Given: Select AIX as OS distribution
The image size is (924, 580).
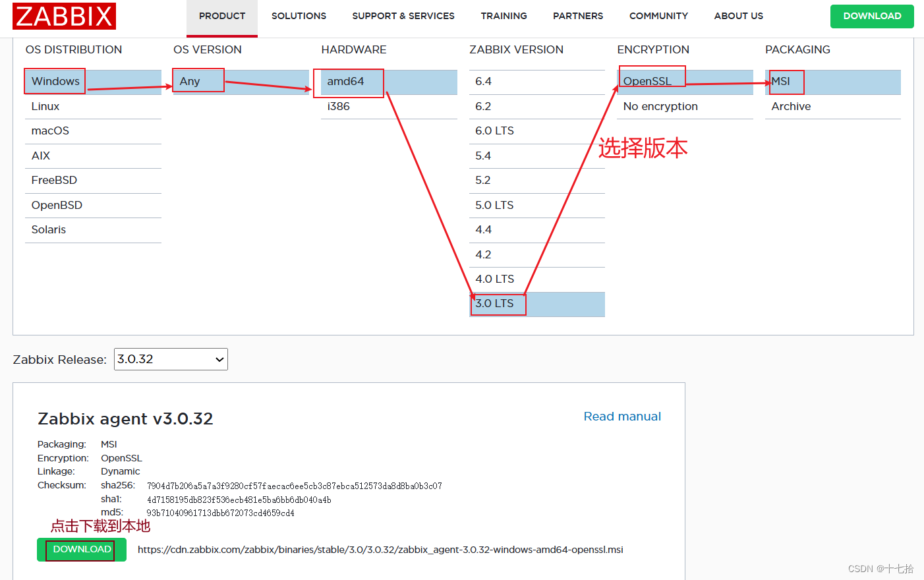Looking at the screenshot, I should coord(93,156).
